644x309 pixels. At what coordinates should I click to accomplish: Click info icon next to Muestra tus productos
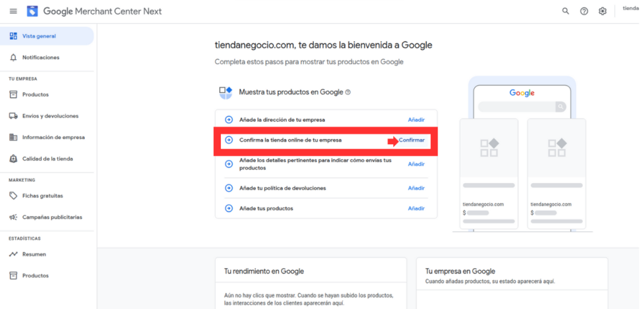pos(348,93)
